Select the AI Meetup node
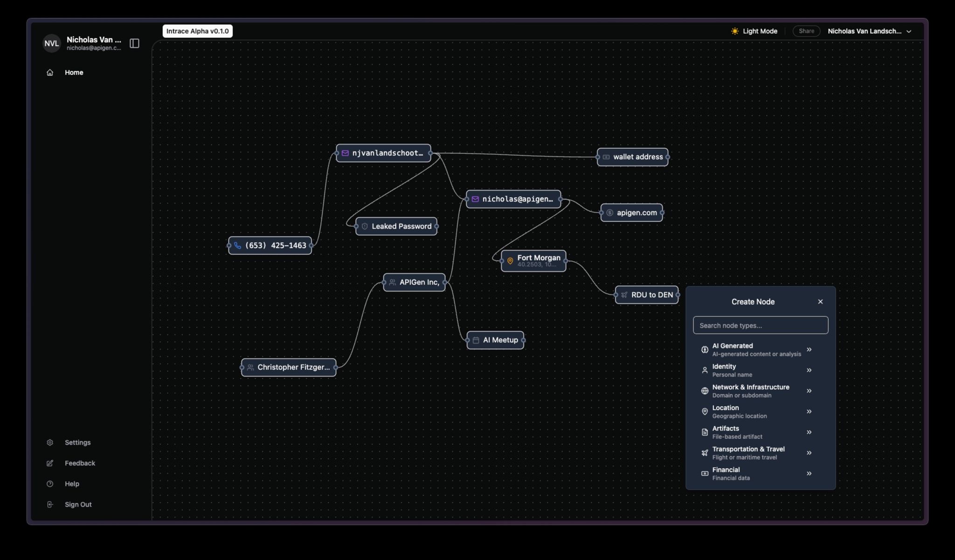The width and height of the screenshot is (955, 560). (x=495, y=340)
